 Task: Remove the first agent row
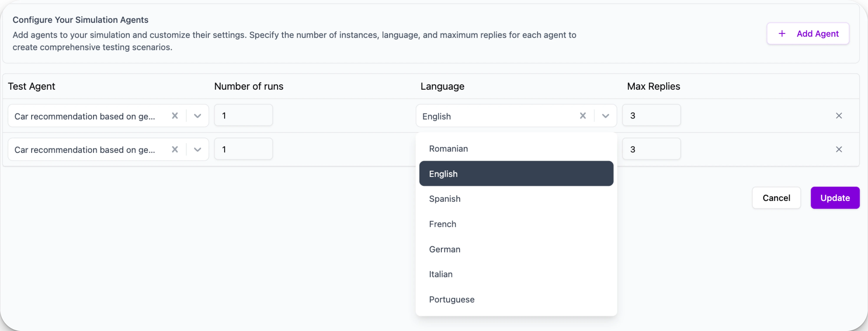(839, 116)
